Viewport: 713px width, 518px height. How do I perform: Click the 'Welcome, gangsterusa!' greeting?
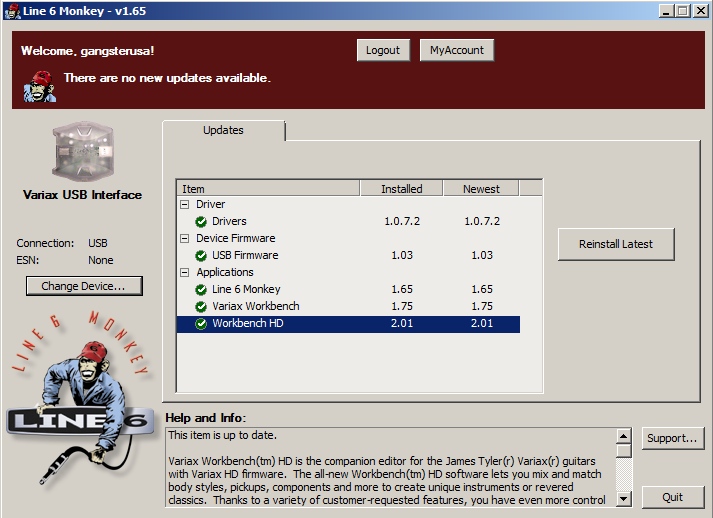[x=87, y=51]
